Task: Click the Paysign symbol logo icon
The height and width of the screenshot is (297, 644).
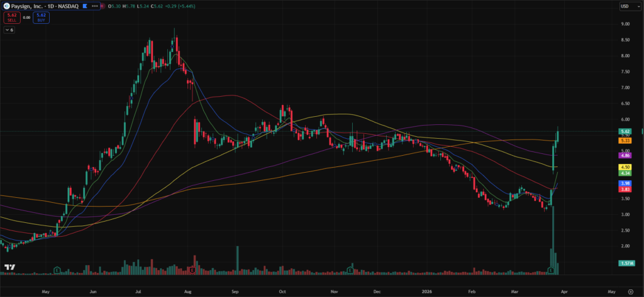Action: [x=6, y=6]
